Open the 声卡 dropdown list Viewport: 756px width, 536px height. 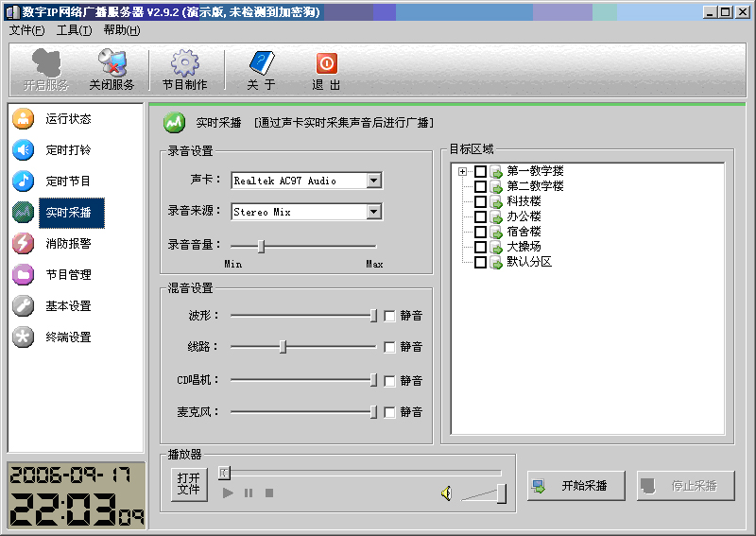[x=373, y=181]
